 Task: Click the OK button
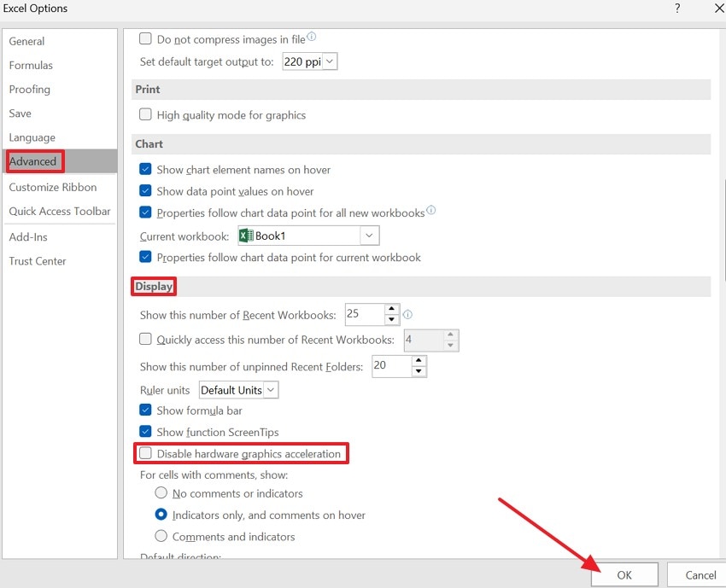tap(624, 574)
